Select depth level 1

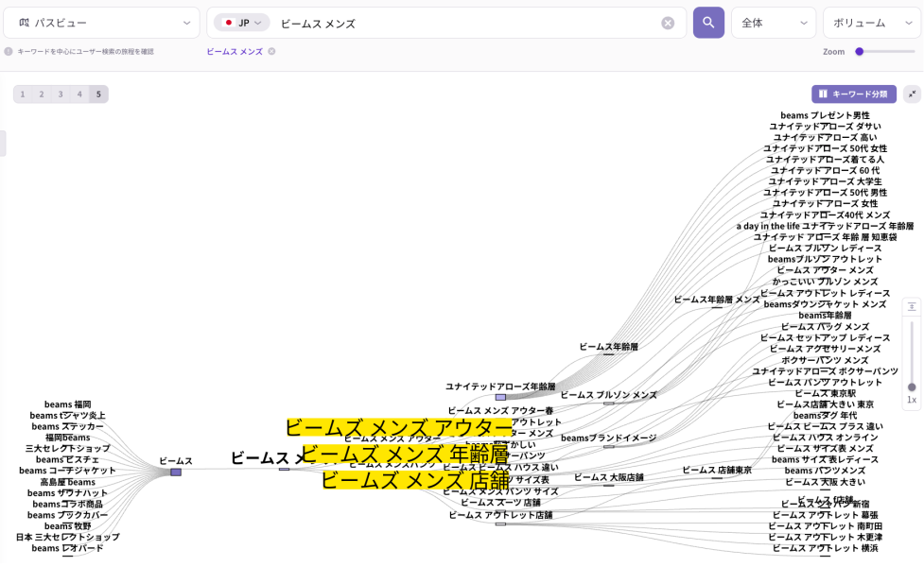point(23,94)
